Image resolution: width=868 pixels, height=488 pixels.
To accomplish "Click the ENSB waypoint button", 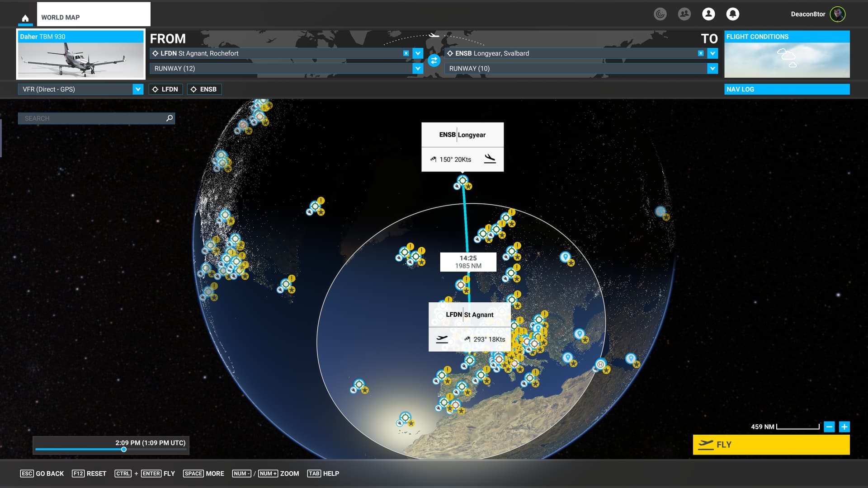I will click(204, 89).
